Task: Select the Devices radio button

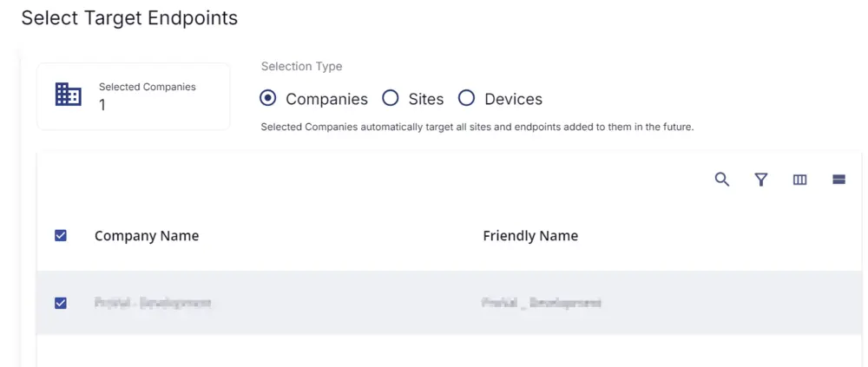Action: click(x=466, y=99)
